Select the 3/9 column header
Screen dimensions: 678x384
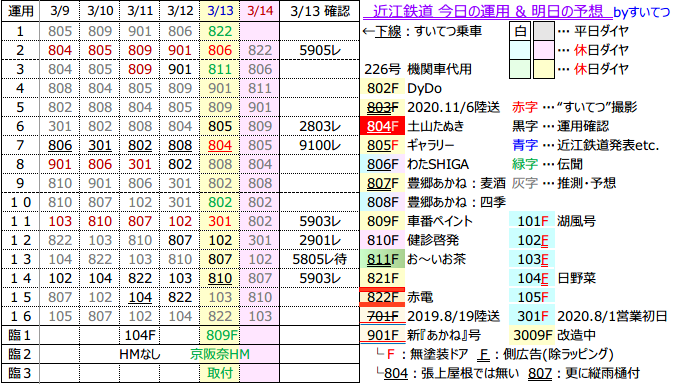[x=60, y=11]
